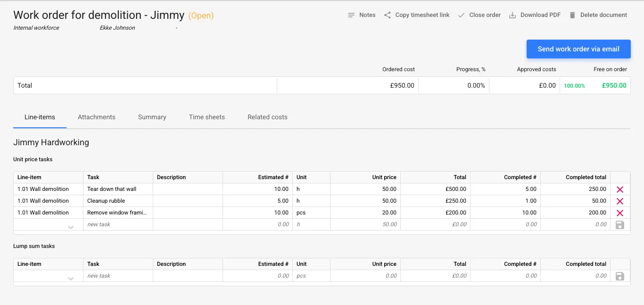The width and height of the screenshot is (644, 305).
Task: Click the ordered cost £950.00 black value
Action: [x=402, y=85]
